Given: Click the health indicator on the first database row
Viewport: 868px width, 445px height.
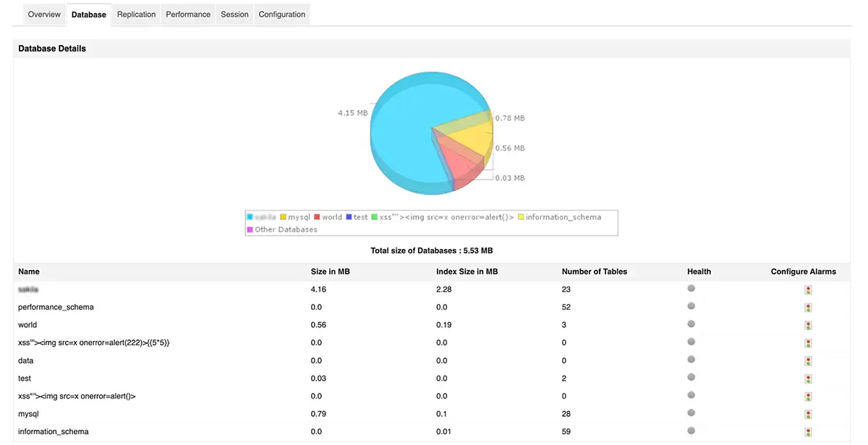Looking at the screenshot, I should click(x=691, y=288).
